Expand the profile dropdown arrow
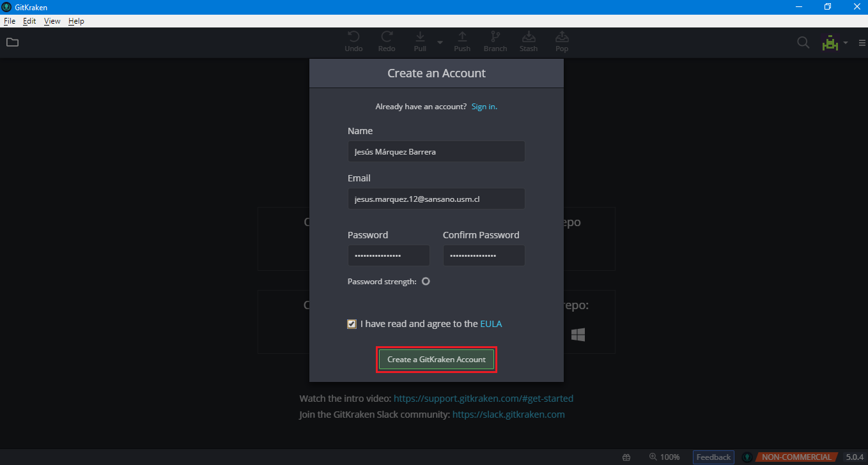Viewport: 868px width, 465px height. [846, 43]
